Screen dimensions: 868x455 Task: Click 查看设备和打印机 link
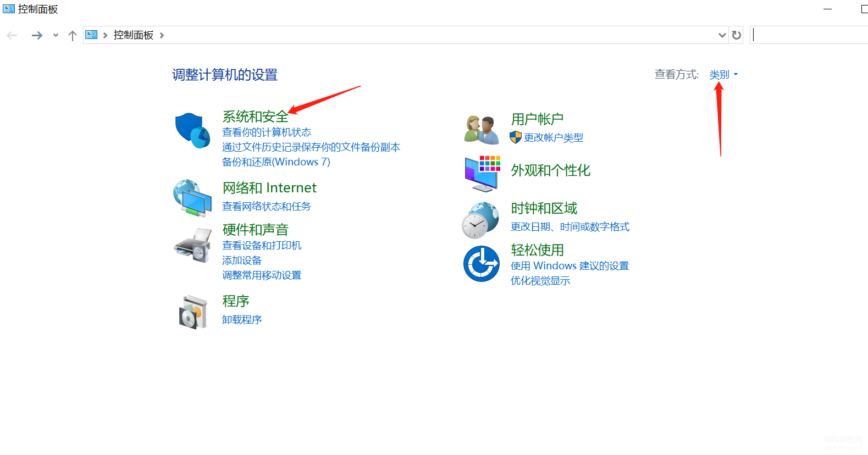262,246
